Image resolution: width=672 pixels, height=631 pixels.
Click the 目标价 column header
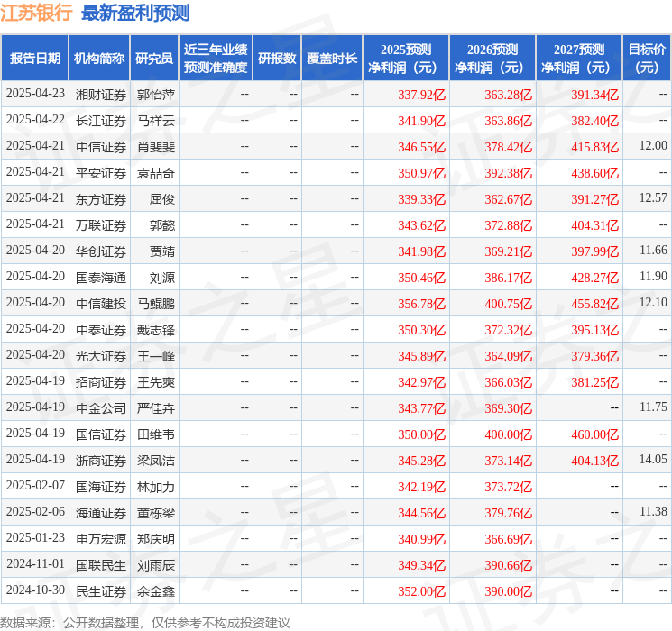pyautogui.click(x=646, y=59)
